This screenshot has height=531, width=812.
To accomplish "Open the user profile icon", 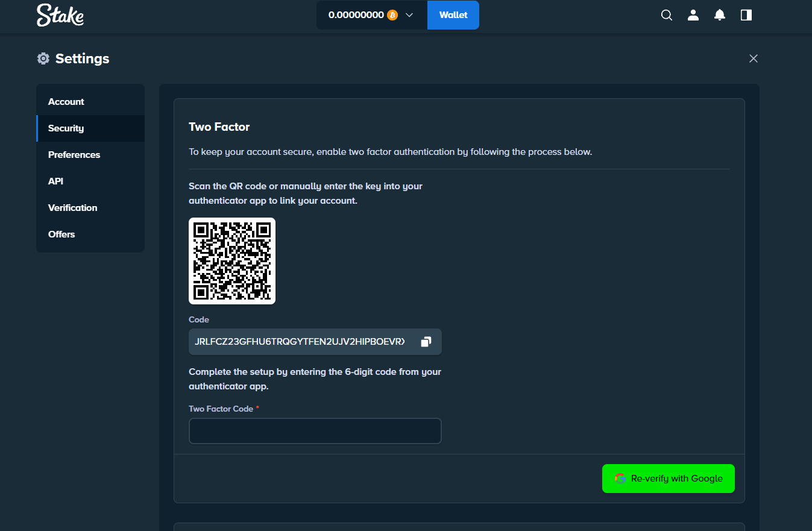I will click(693, 14).
